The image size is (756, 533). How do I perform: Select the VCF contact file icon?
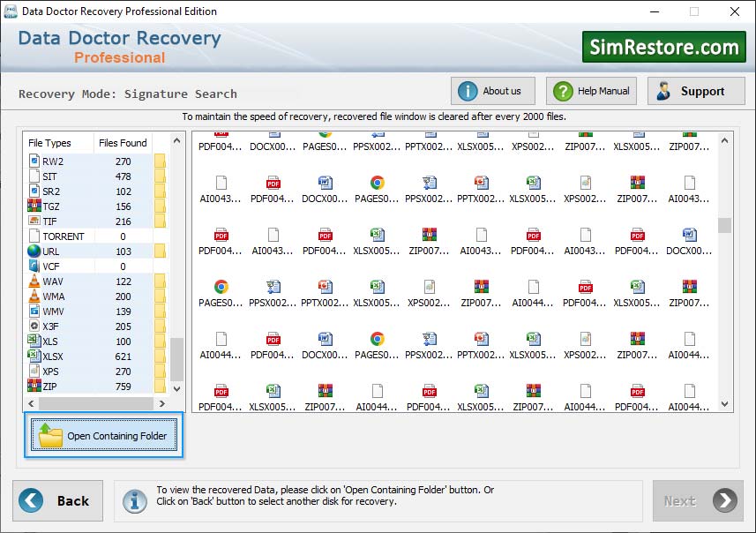click(x=34, y=266)
